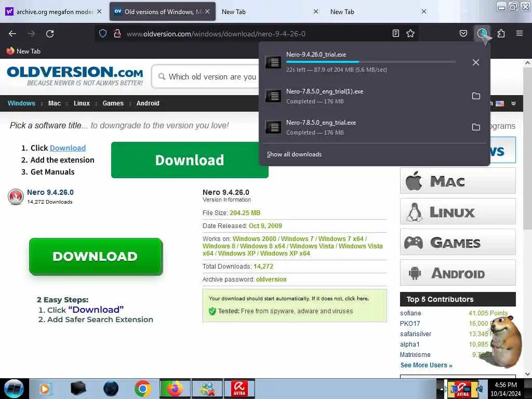The width and height of the screenshot is (532, 399).
Task: Click the downloads toolbar icon
Action: pyautogui.click(x=482, y=33)
